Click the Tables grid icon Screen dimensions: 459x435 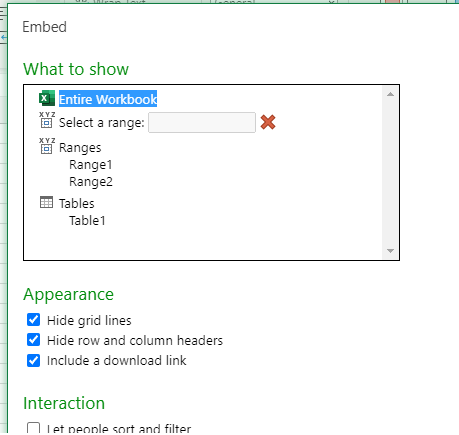pos(46,202)
